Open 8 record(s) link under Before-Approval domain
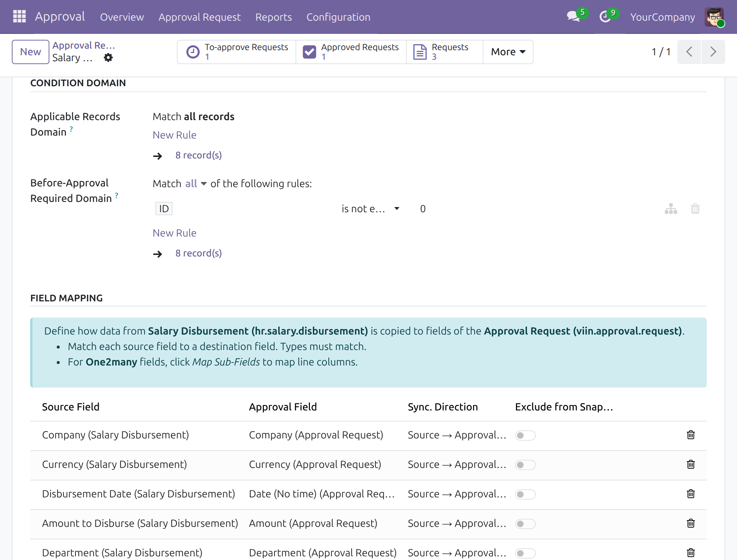The image size is (737, 560). [199, 253]
